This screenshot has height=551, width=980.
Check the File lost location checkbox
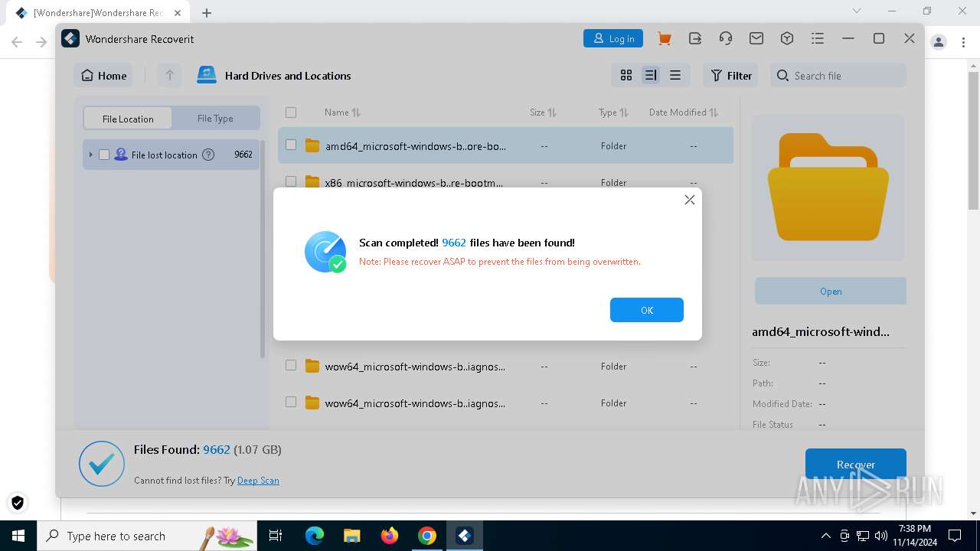tap(104, 155)
